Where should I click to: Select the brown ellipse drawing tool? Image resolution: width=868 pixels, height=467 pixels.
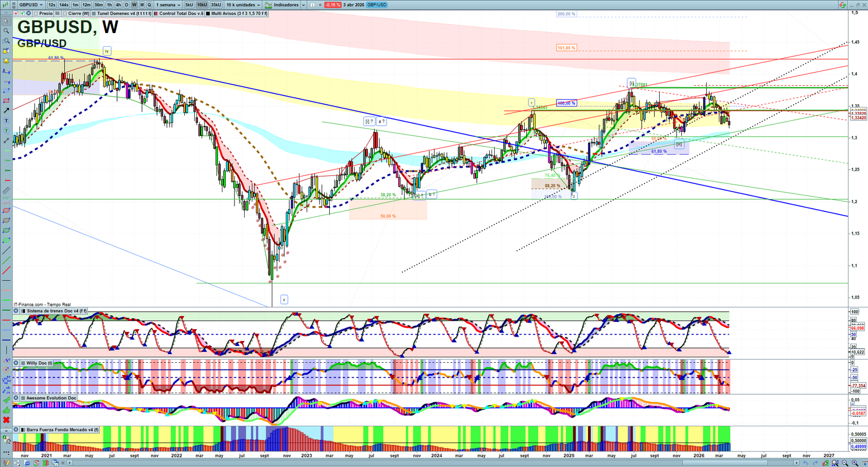pyautogui.click(x=6, y=220)
